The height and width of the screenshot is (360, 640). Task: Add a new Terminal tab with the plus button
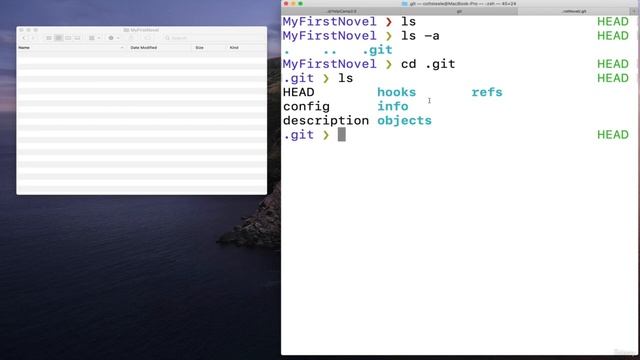point(634,11)
